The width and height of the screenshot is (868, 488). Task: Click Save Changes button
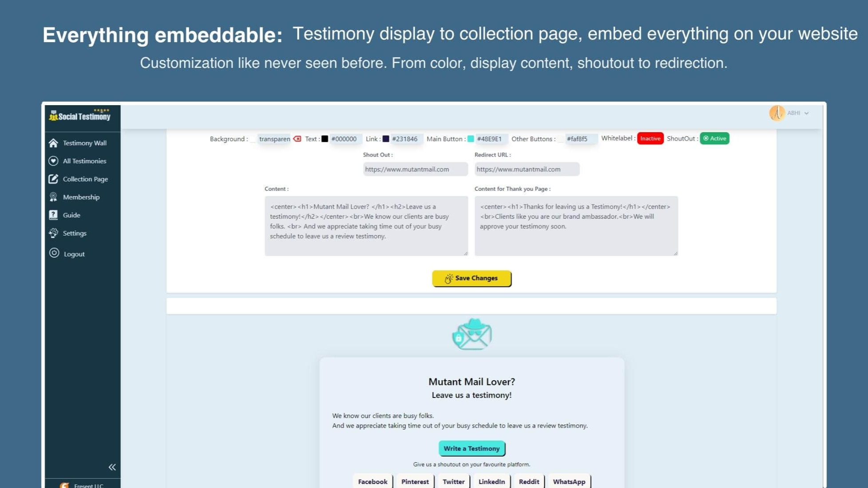[472, 278]
